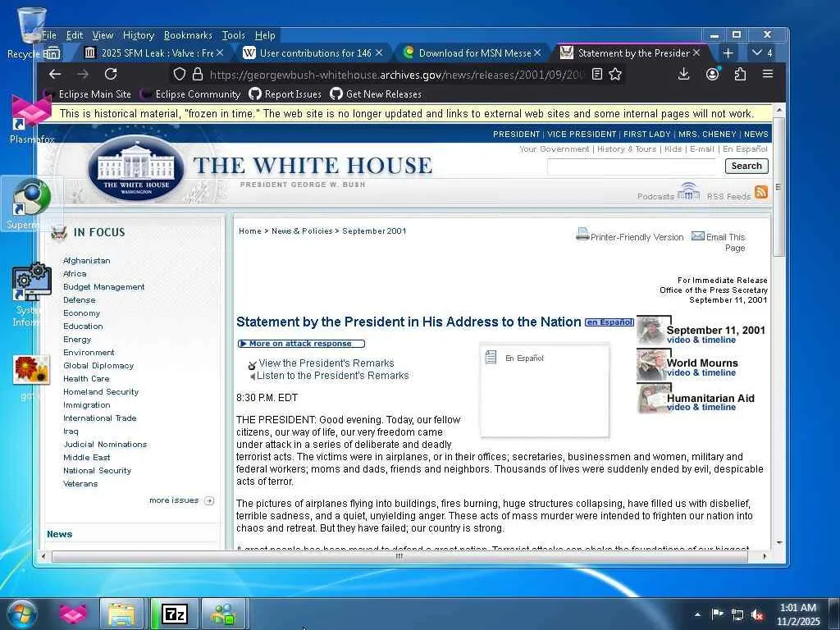Open Plasmafox from the taskbar

pyautogui.click(x=73, y=614)
